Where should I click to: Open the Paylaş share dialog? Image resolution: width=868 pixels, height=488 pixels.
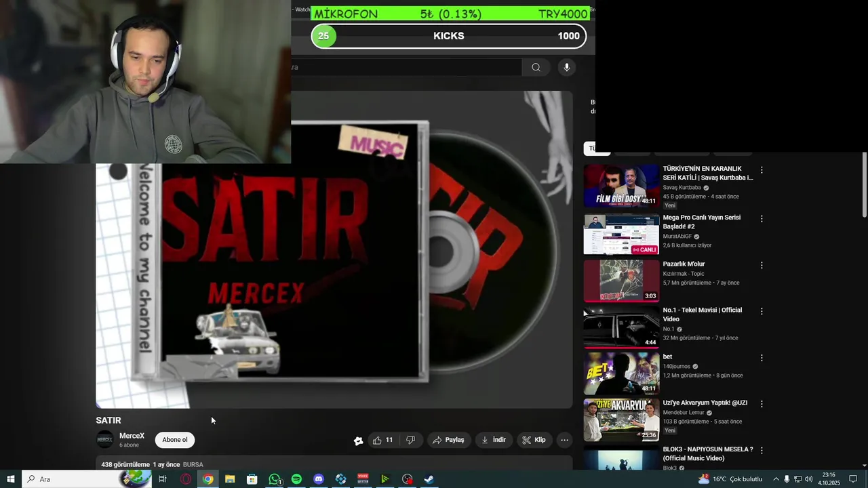tap(448, 440)
